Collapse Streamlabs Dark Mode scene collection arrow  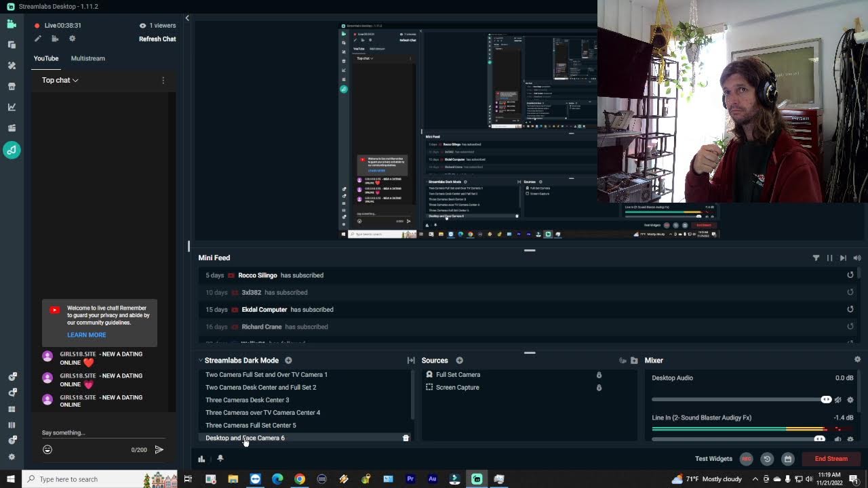click(201, 361)
